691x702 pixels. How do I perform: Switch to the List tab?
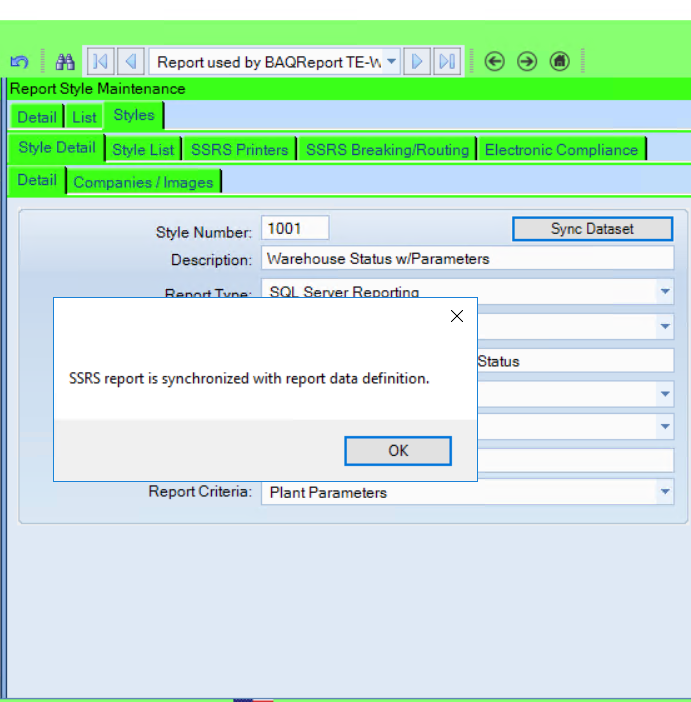84,117
